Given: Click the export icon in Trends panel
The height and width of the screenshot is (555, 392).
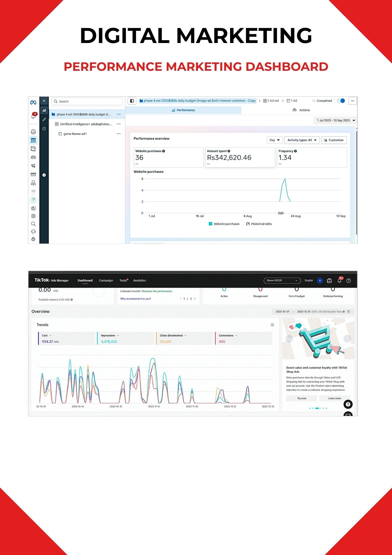Looking at the screenshot, I should point(272,325).
